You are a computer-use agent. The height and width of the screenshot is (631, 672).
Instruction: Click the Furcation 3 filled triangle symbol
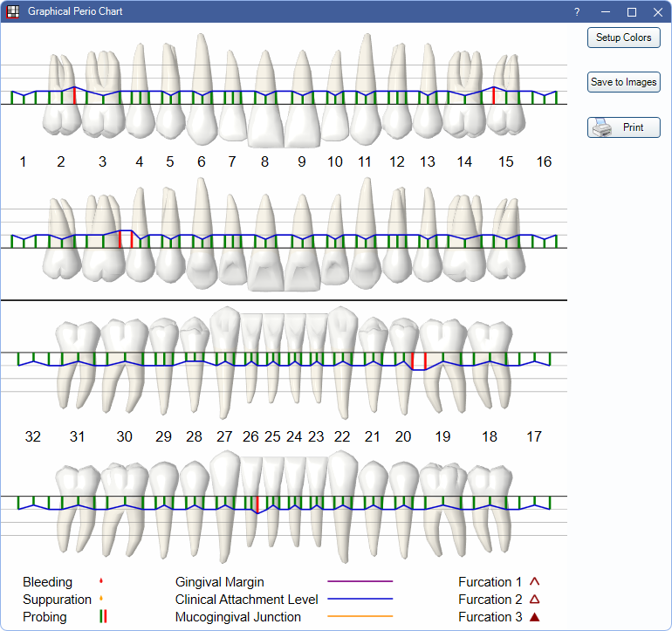[535, 617]
